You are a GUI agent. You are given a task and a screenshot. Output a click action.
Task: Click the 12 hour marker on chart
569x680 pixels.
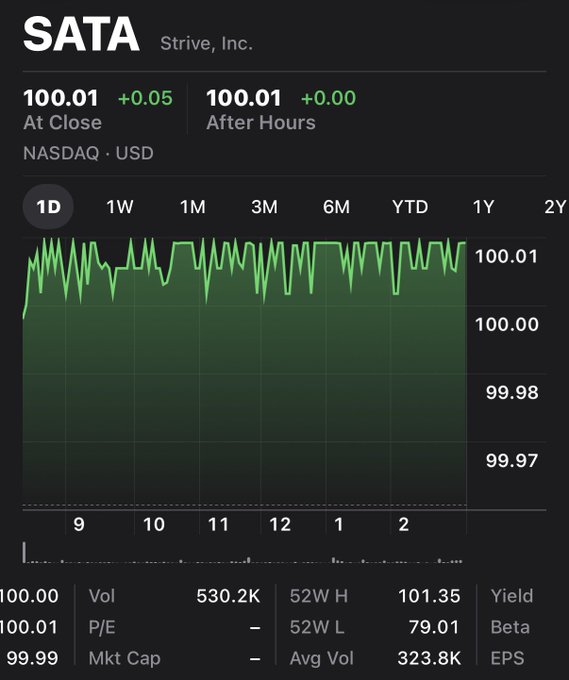coord(280,525)
